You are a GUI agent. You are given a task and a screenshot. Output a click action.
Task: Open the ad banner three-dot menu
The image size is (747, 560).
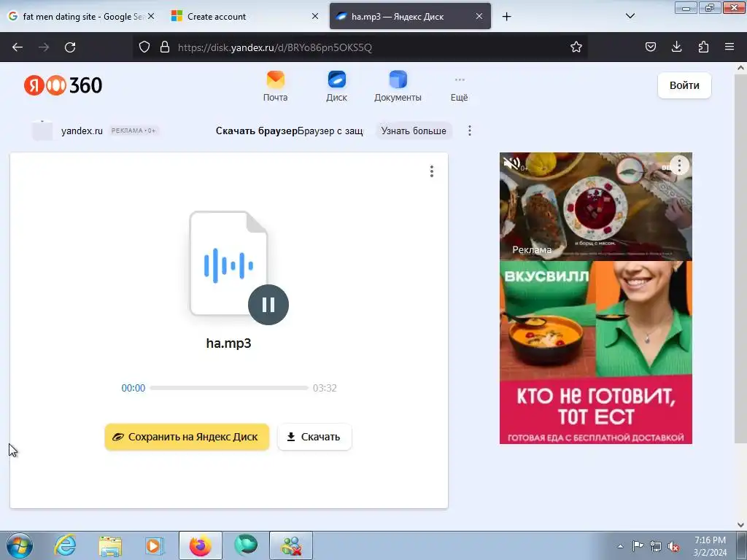470,131
